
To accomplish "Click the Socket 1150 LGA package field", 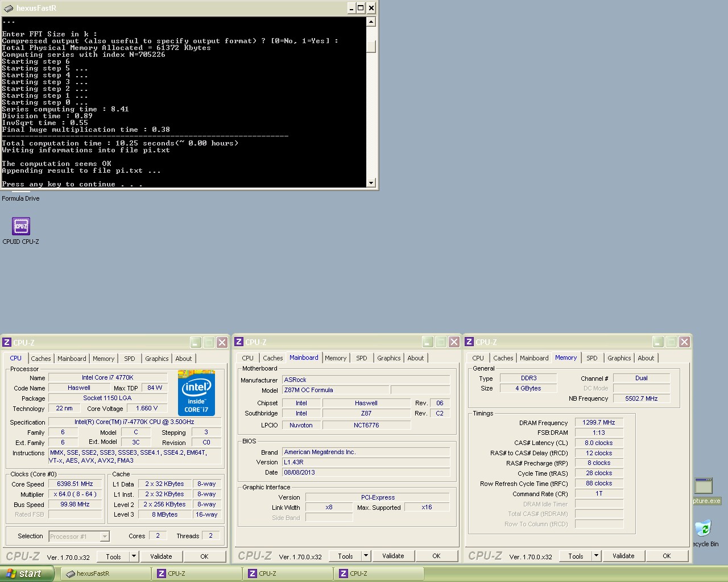I will point(107,398).
